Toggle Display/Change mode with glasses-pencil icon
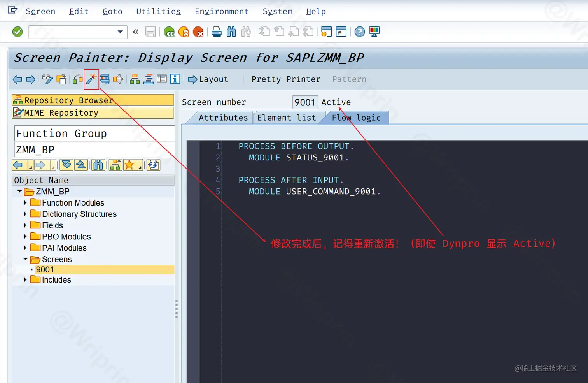Screen dimensions: 588x383 click(x=47, y=79)
